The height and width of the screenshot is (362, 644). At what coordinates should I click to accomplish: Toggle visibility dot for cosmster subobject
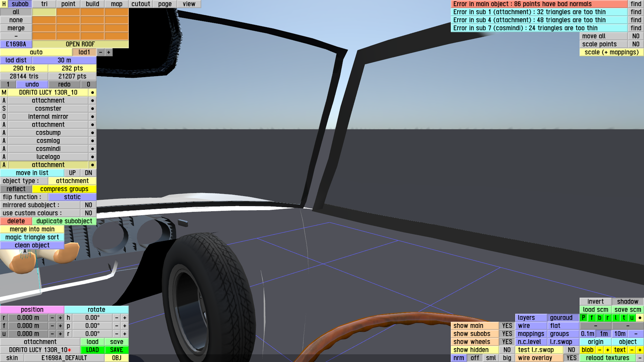click(92, 109)
